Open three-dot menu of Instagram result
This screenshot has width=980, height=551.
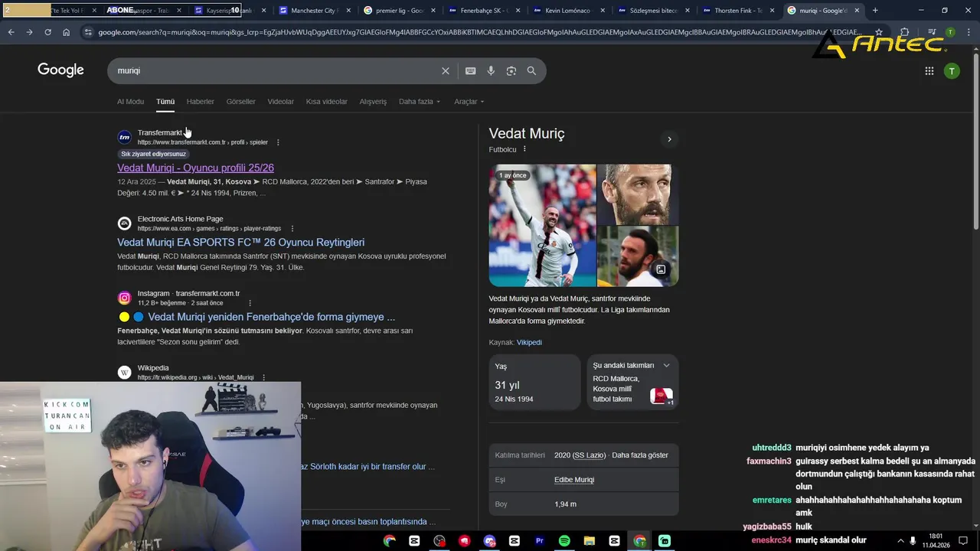pos(250,303)
